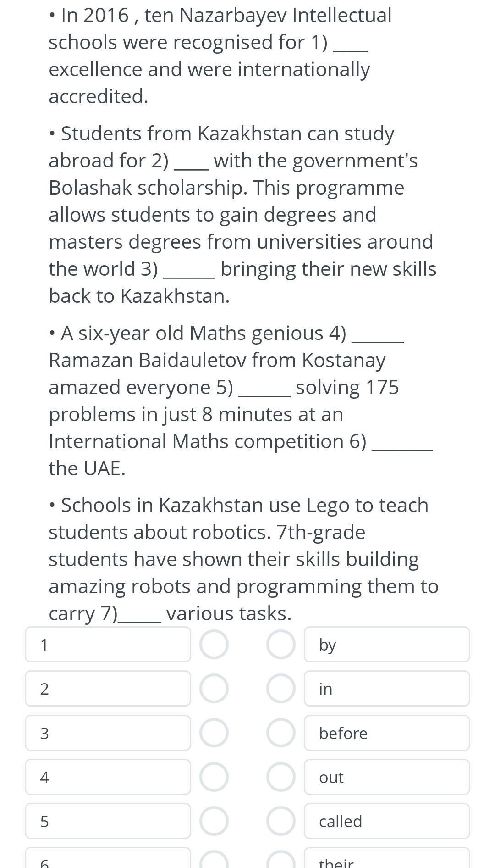This screenshot has height=868, width=495.
Task: Select the radio circle beside number 2
Action: [214, 689]
